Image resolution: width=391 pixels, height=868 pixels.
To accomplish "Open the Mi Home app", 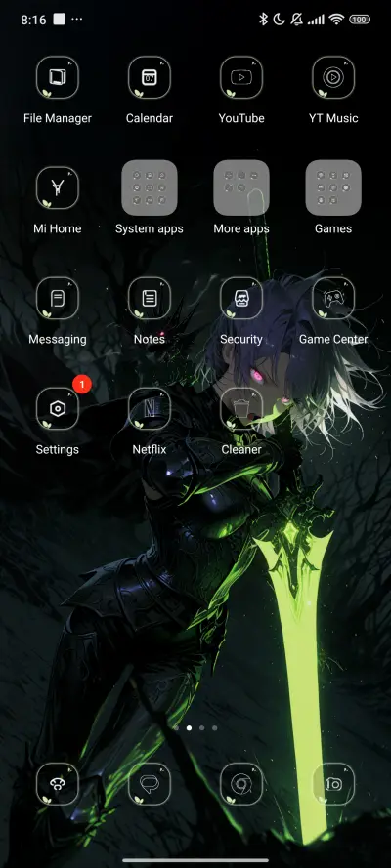I will coord(58,187).
